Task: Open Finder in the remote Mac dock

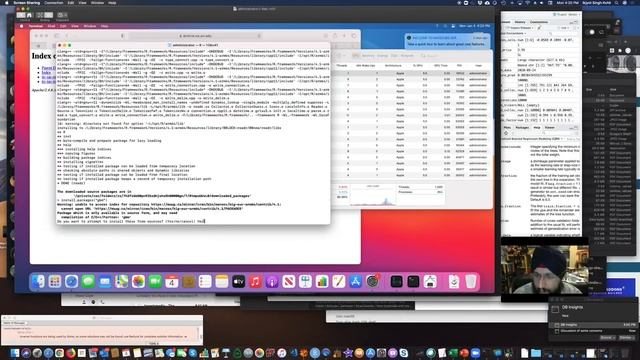Action: tap(38, 282)
